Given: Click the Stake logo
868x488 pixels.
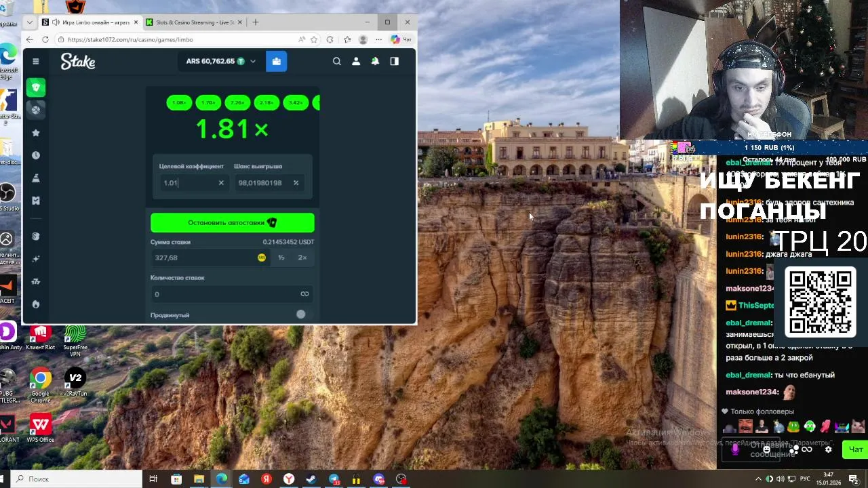Looking at the screenshot, I should coord(78,62).
